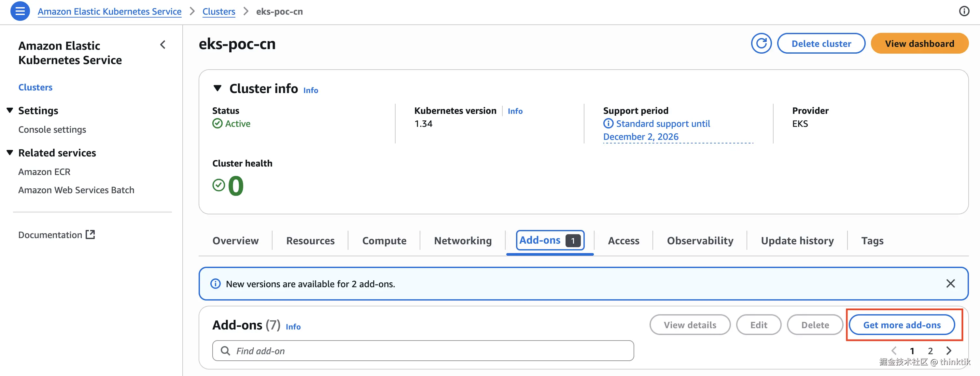Click the add-ons Edit button
Viewport: 980px width, 376px height.
point(759,325)
